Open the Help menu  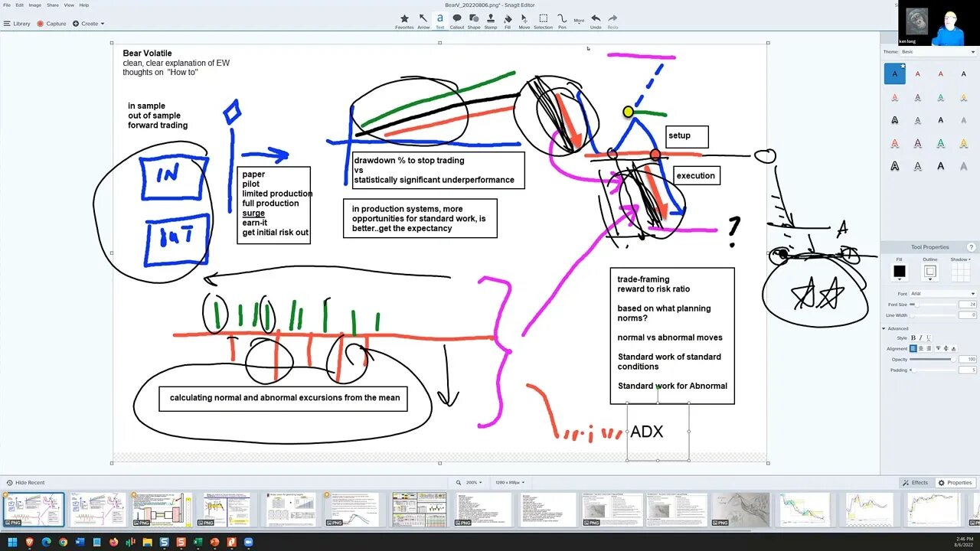click(84, 5)
